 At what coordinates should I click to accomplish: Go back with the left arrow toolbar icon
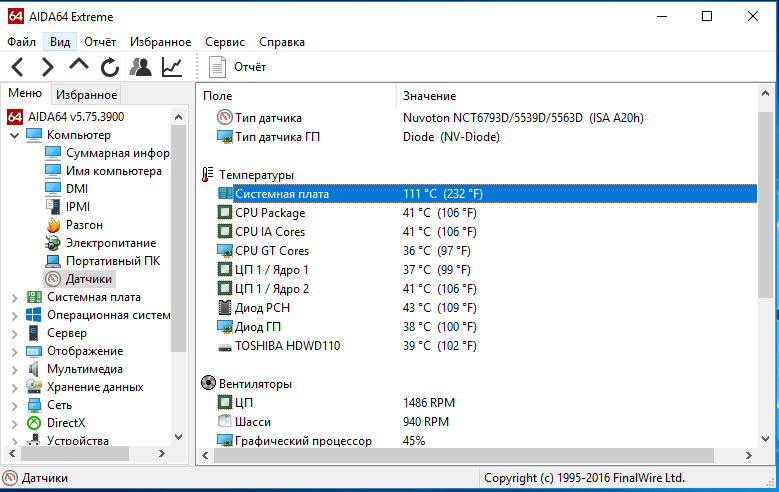pos(17,67)
